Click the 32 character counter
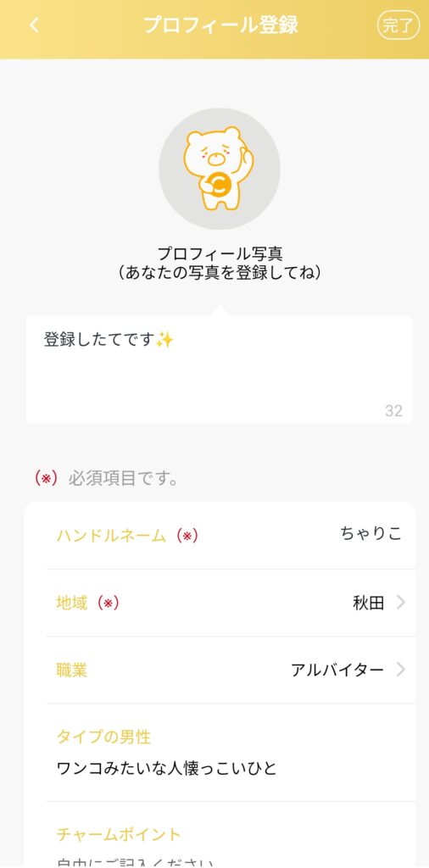This screenshot has height=868, width=429. (393, 411)
